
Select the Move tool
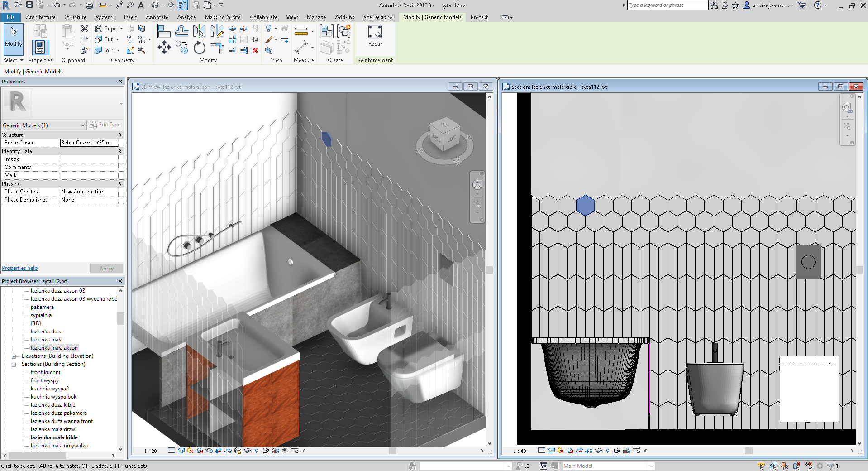[164, 47]
